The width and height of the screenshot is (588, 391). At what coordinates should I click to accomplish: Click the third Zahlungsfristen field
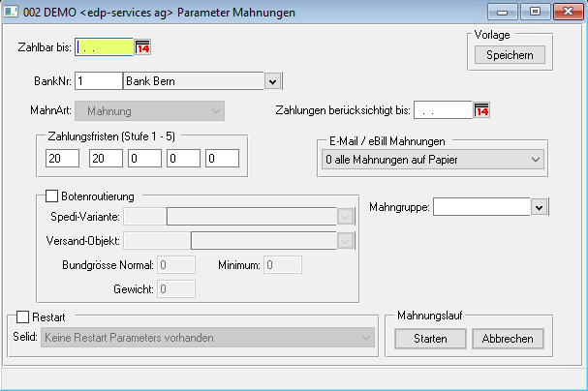pos(142,158)
